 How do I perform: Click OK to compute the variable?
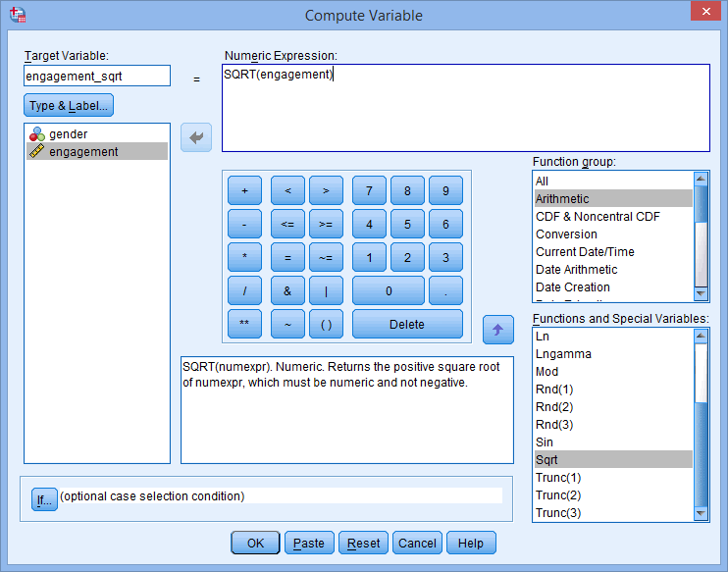(x=255, y=543)
